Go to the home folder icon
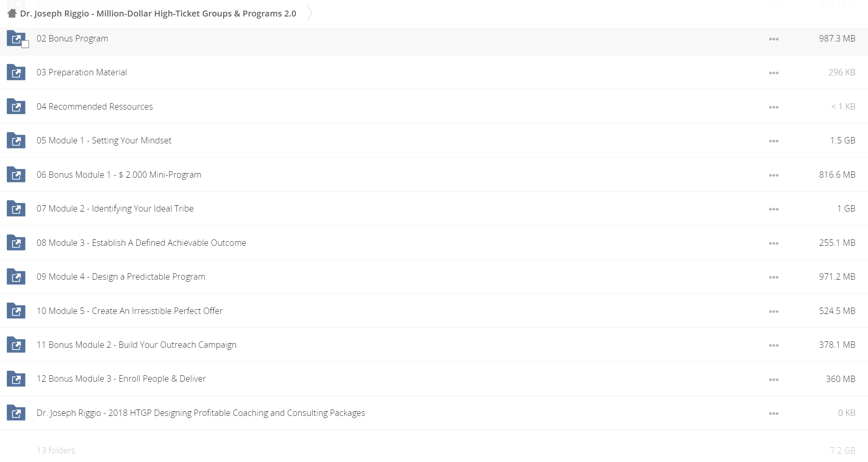868x462 pixels. click(x=12, y=14)
